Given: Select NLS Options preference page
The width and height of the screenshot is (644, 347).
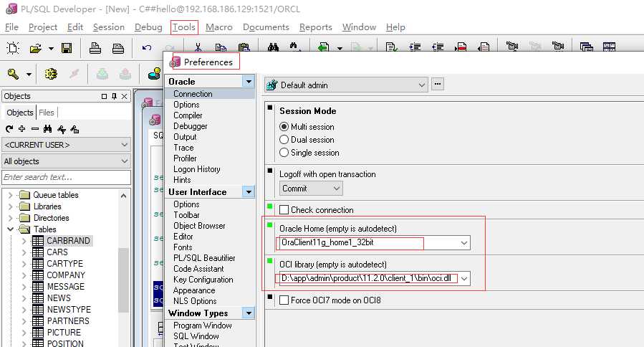Looking at the screenshot, I should pyautogui.click(x=195, y=301).
